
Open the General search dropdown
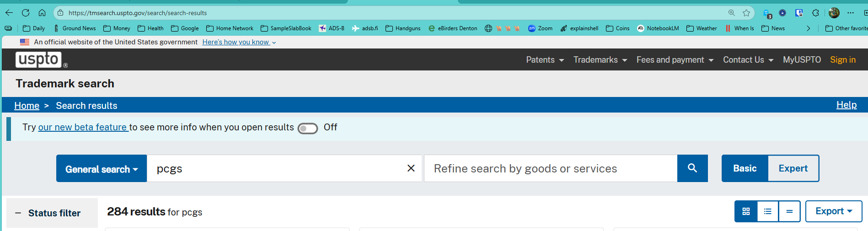point(102,169)
